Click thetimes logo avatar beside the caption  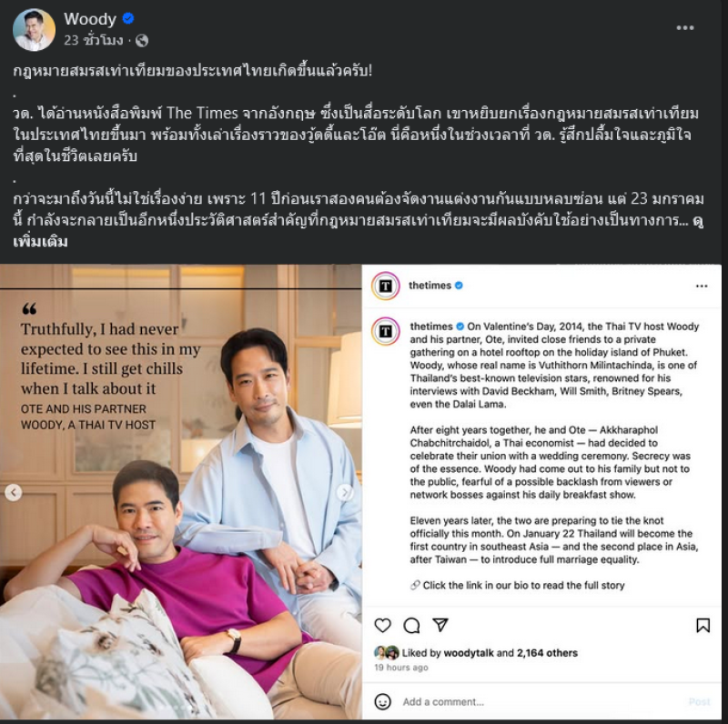coord(385,331)
